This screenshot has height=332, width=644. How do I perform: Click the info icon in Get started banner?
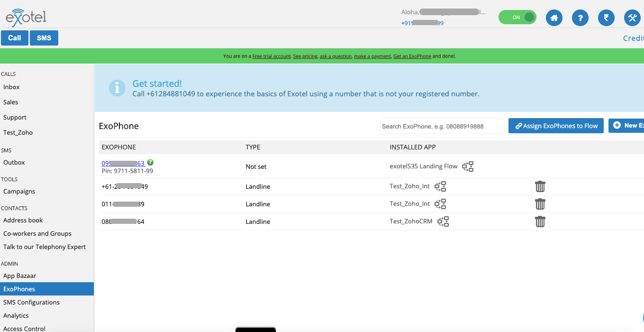pos(117,88)
